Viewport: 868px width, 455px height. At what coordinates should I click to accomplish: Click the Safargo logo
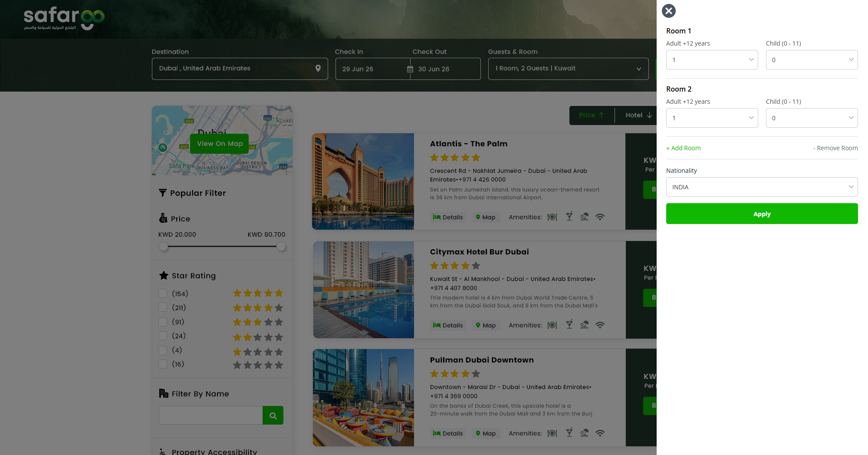64,18
